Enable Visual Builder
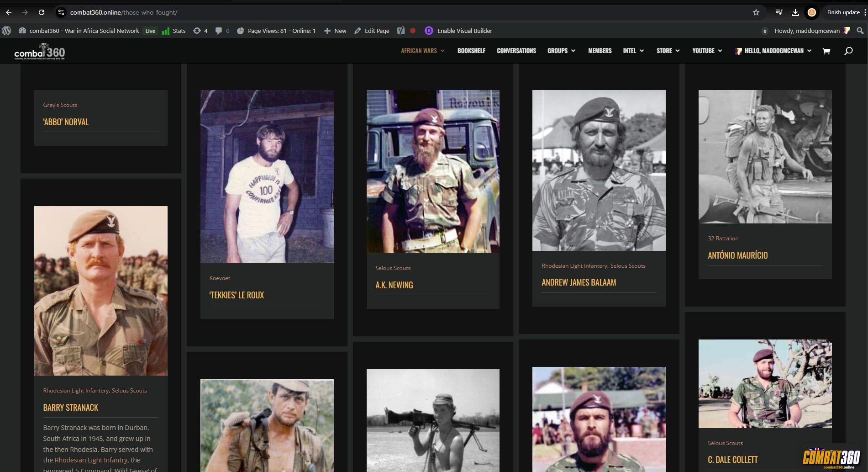The image size is (868, 472). click(x=464, y=31)
